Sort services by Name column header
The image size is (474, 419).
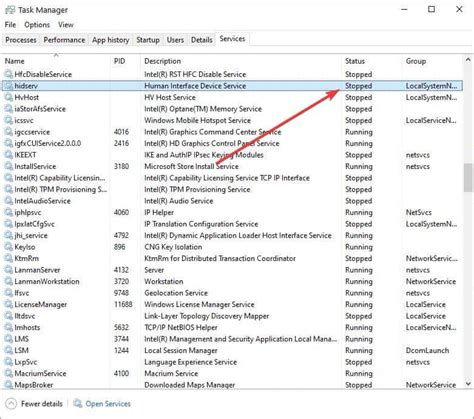(56, 61)
